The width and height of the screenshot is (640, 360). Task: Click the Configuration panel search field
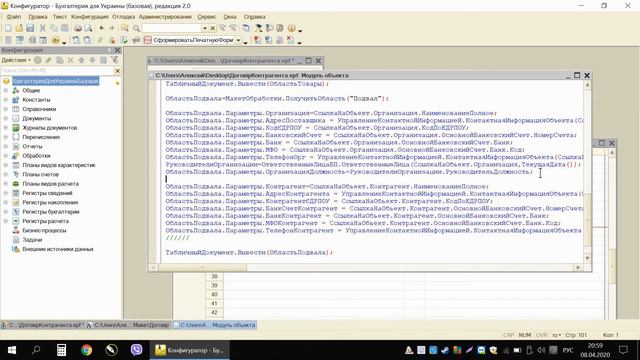click(56, 71)
